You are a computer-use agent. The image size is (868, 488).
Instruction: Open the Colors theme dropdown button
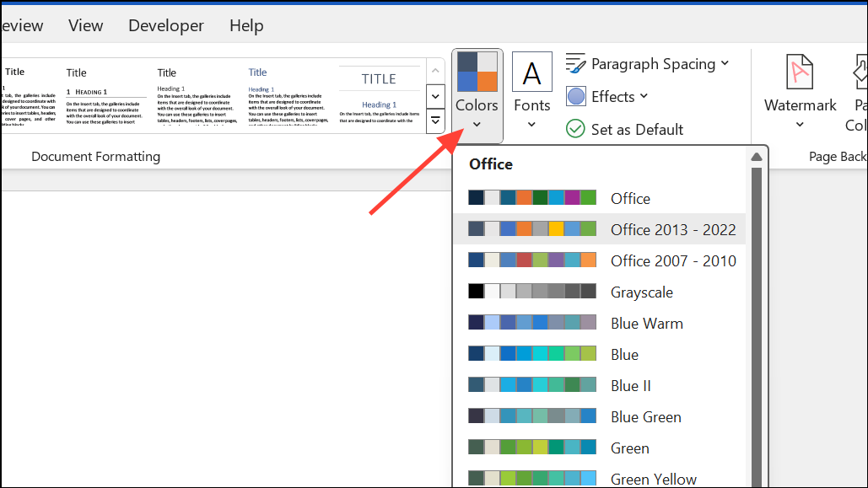click(x=477, y=95)
